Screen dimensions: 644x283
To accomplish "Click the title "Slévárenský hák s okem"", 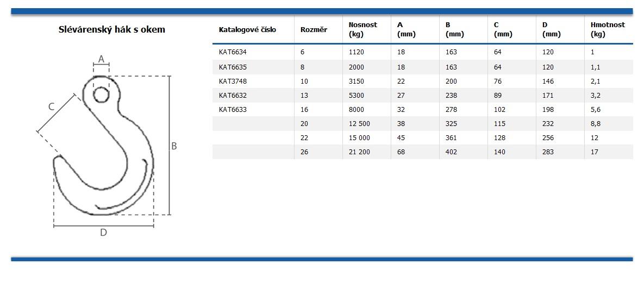I will (x=112, y=30).
